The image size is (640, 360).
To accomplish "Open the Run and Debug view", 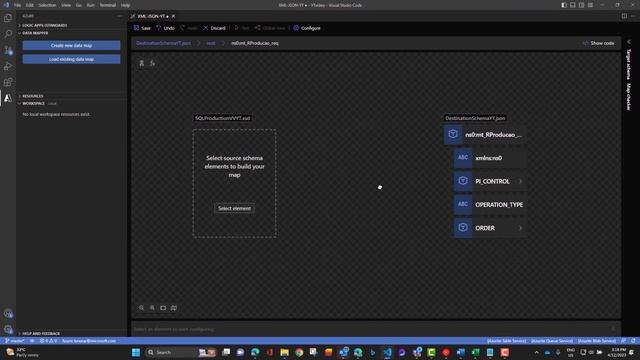I will tap(8, 66).
